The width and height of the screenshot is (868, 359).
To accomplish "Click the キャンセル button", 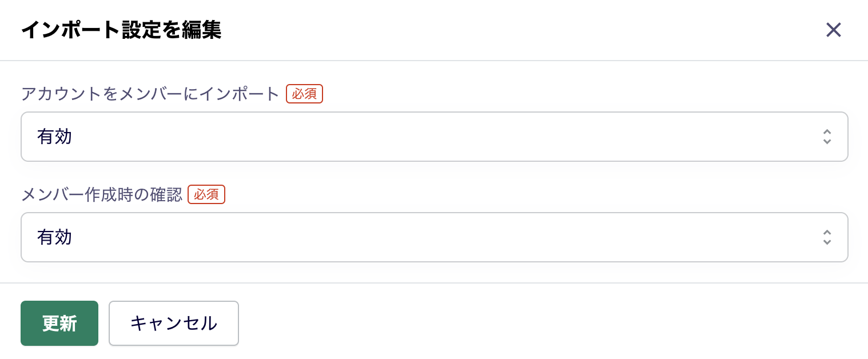I will click(x=174, y=324).
